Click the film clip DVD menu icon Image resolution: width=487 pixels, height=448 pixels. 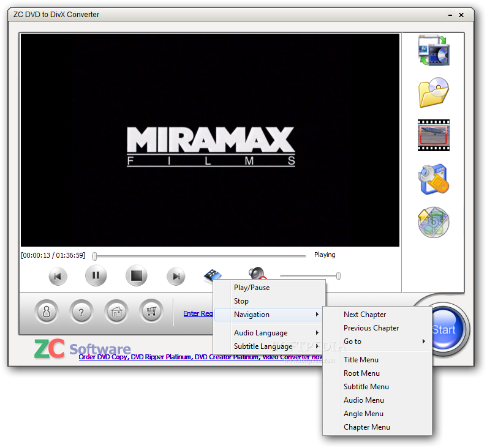pyautogui.click(x=213, y=275)
